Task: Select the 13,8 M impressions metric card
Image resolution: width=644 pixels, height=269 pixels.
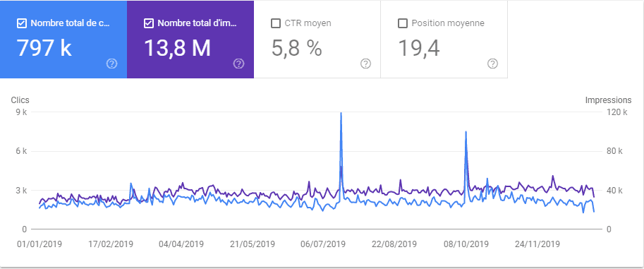Action: [x=190, y=39]
